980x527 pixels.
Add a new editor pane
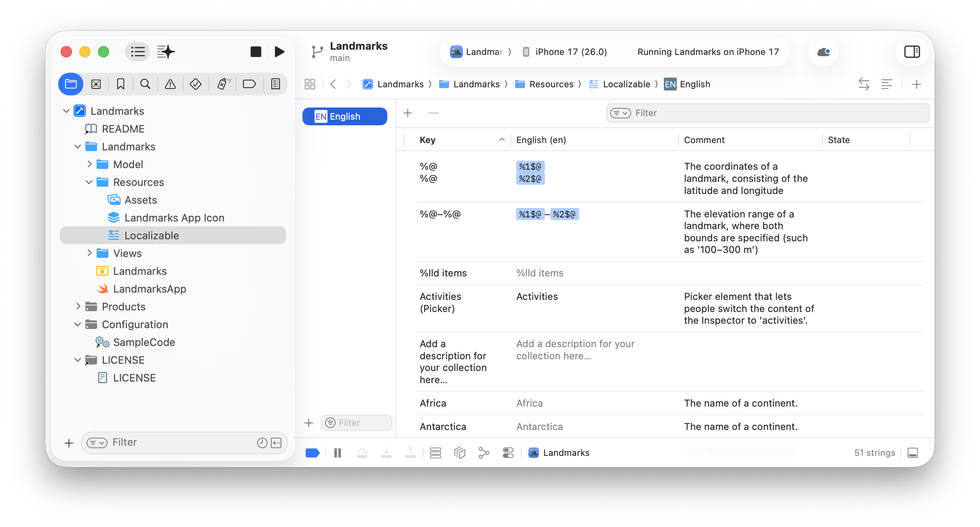tap(917, 84)
